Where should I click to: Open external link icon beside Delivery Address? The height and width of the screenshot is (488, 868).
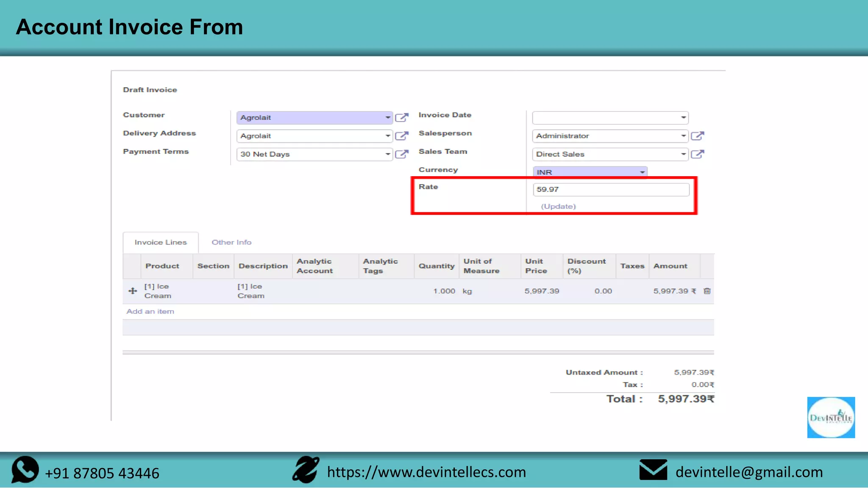(x=401, y=136)
